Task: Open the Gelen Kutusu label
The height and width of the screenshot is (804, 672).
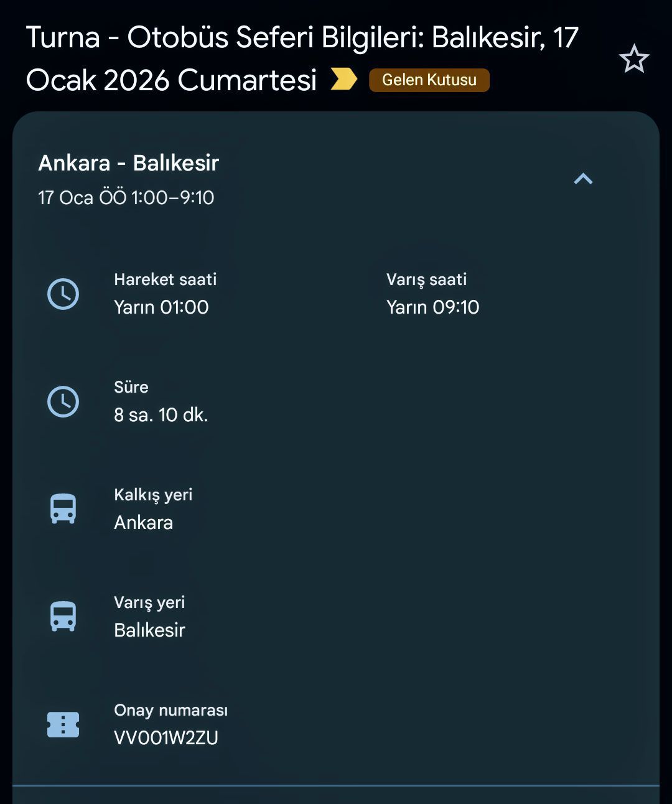Action: [x=429, y=80]
